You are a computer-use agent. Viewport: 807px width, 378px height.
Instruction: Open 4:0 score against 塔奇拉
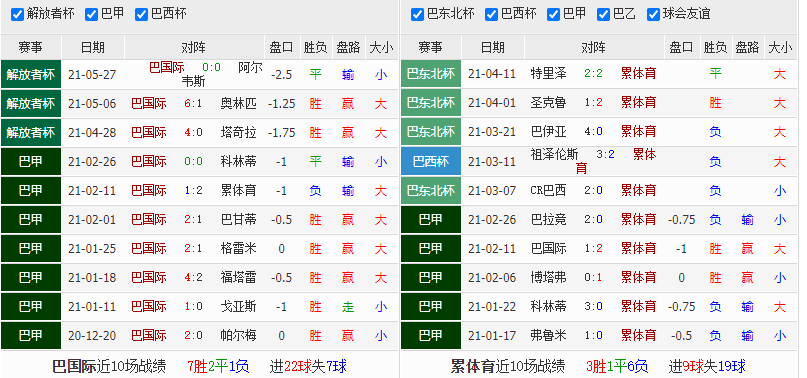(x=193, y=132)
